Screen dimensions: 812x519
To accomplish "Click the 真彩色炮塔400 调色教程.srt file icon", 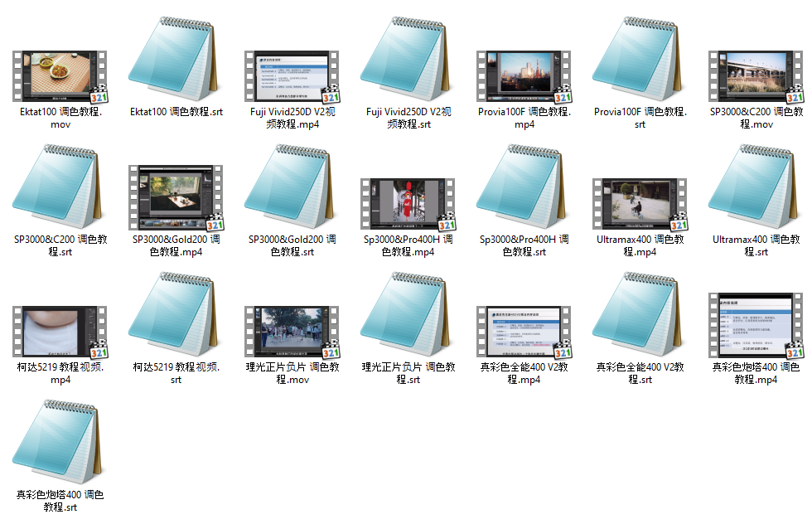I will click(60, 445).
